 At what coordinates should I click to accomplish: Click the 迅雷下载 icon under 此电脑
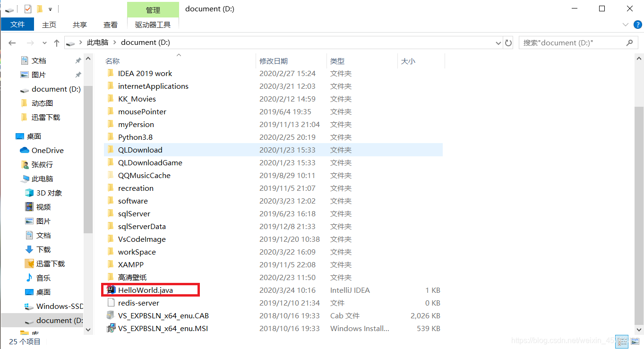[29, 264]
